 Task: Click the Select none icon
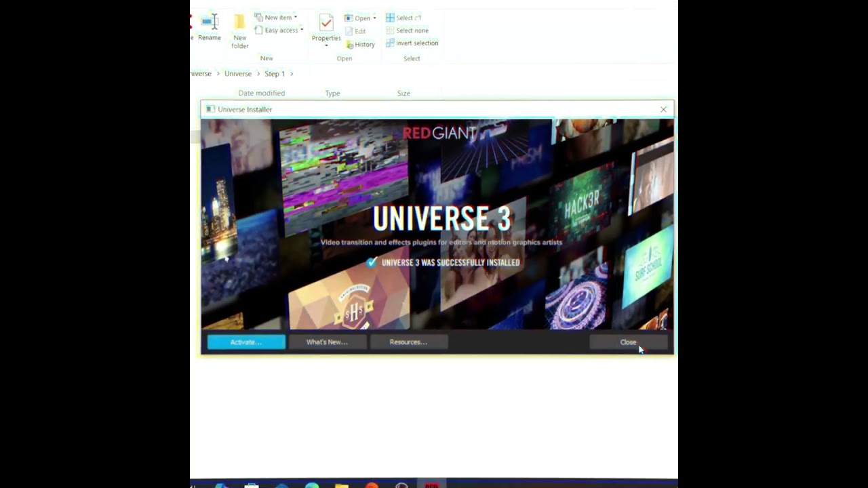[390, 30]
